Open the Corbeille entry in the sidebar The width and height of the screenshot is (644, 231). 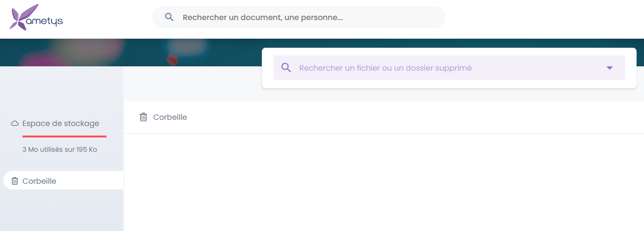39,181
